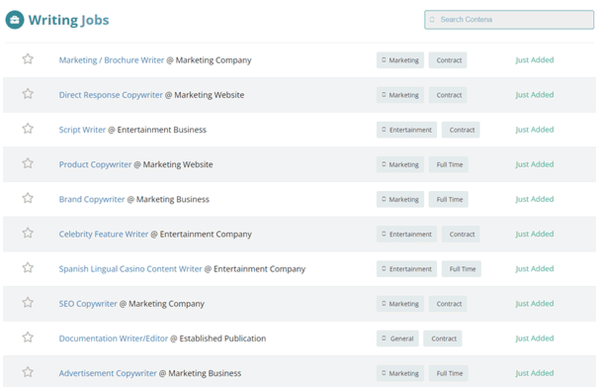Image resolution: width=599 pixels, height=390 pixels.
Task: Click Just Added on Advertisement Copywriter row
Action: click(x=534, y=373)
